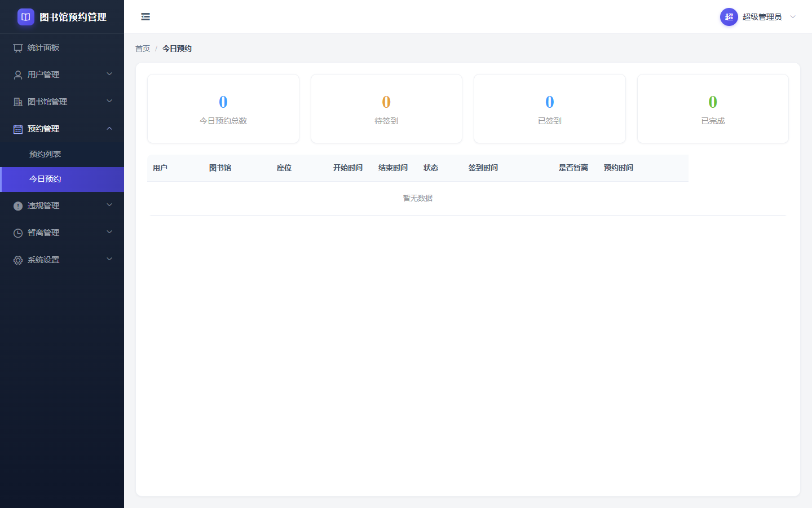
Task: Click the 用户 column header
Action: click(x=160, y=168)
